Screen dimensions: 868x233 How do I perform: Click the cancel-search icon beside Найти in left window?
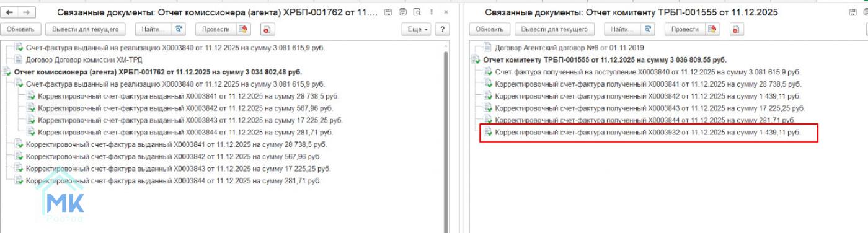(x=179, y=29)
